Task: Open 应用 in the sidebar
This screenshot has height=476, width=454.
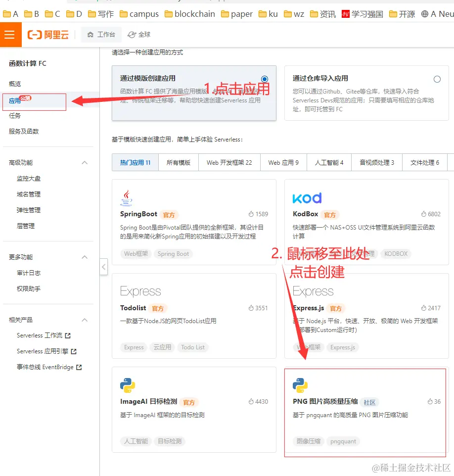Action: pyautogui.click(x=15, y=101)
